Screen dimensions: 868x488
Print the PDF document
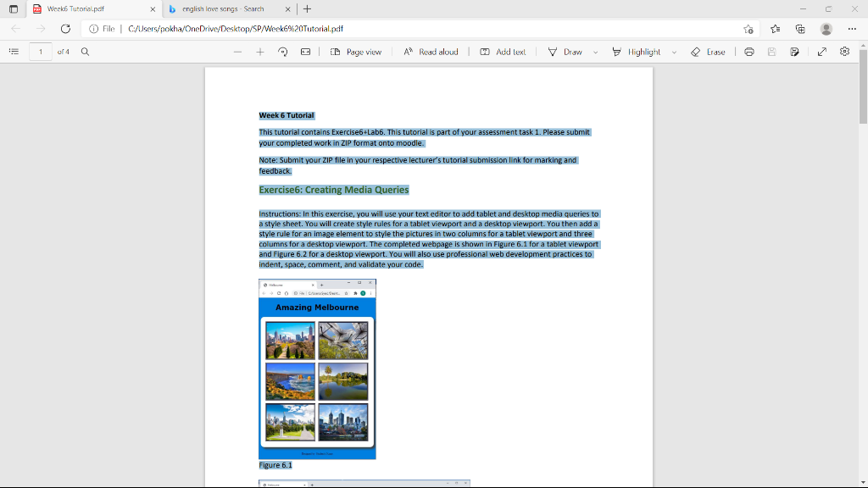[x=749, y=52]
